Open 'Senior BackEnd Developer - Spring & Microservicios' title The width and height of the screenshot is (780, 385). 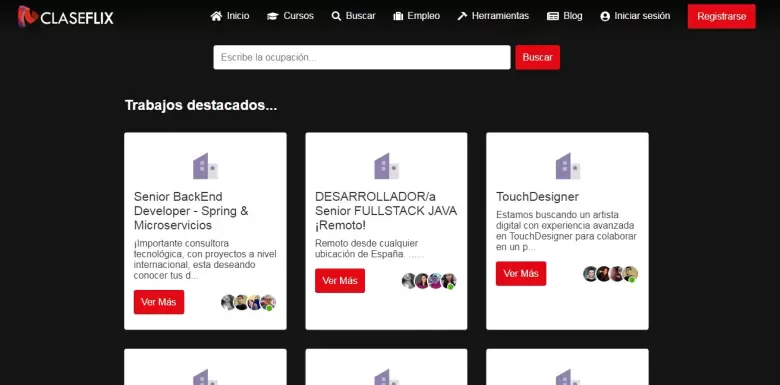(x=191, y=211)
